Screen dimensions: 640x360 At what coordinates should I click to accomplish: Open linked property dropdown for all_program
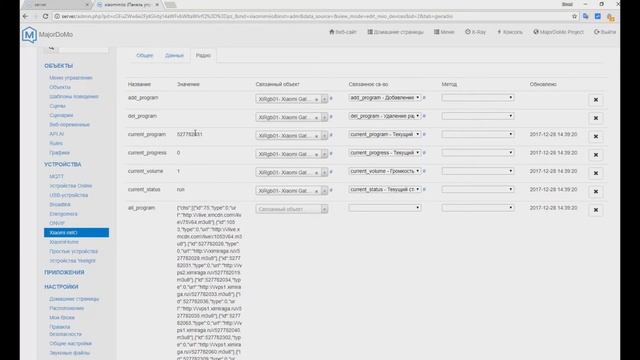[384, 208]
